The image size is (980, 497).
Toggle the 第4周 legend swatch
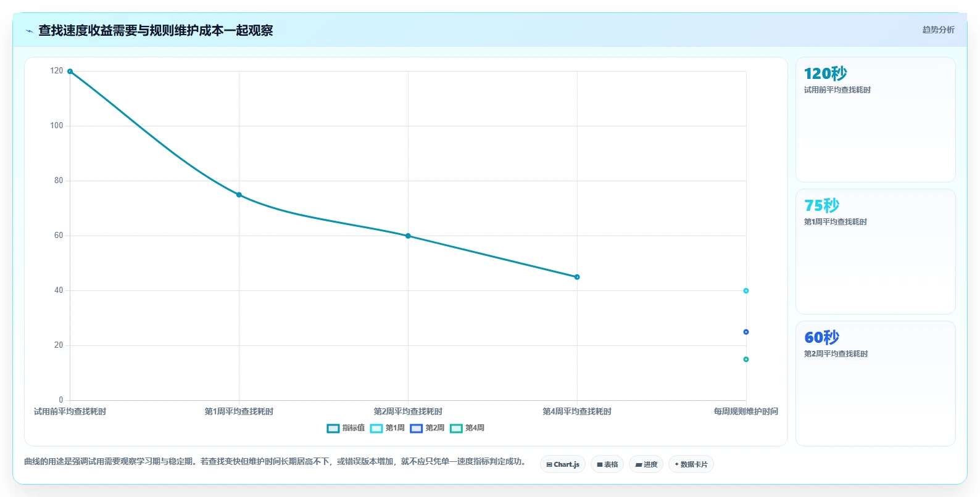coord(457,429)
